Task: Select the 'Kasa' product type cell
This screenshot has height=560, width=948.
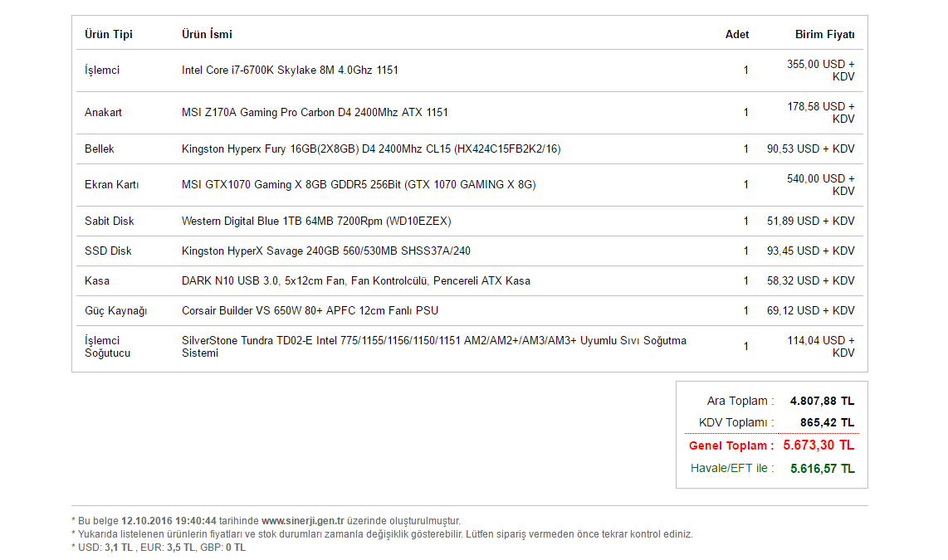Action: pyautogui.click(x=97, y=281)
